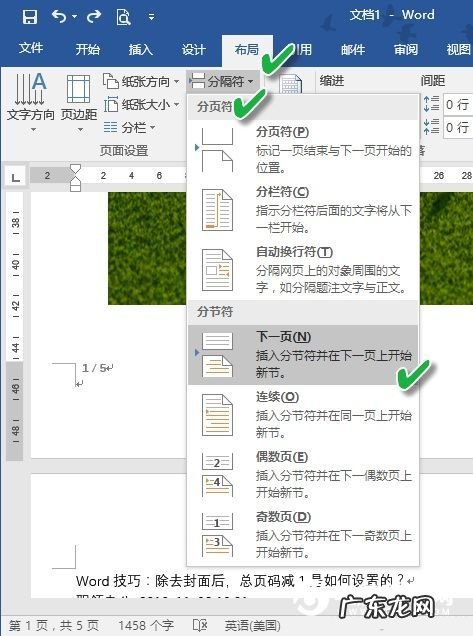Click the Redo icon
The image size is (473, 636).
[94, 17]
